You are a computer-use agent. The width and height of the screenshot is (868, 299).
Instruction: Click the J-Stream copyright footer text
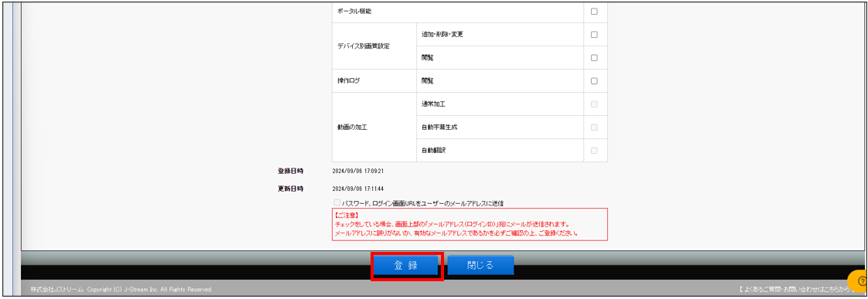coord(121,290)
